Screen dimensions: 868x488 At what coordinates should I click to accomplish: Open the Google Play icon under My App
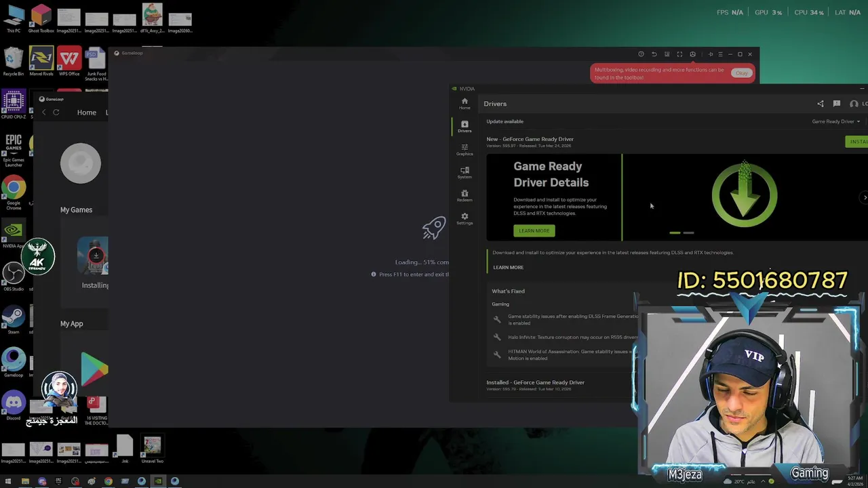[94, 369]
